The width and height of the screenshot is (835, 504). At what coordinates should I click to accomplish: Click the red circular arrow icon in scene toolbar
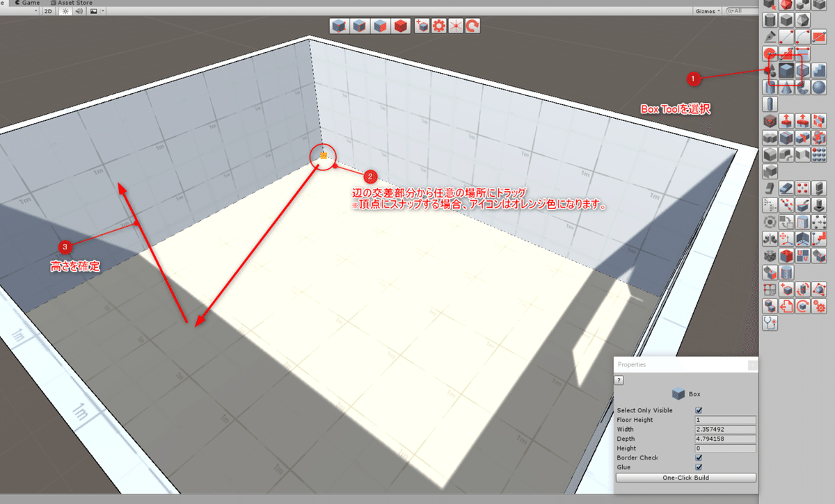tap(472, 26)
